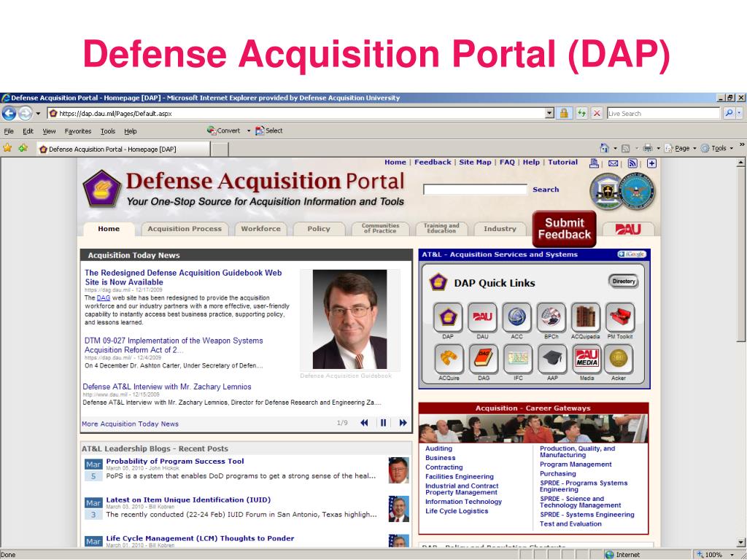Expand the Print button dropdown arrow
Viewport: 747px width, 560px height.
659,149
